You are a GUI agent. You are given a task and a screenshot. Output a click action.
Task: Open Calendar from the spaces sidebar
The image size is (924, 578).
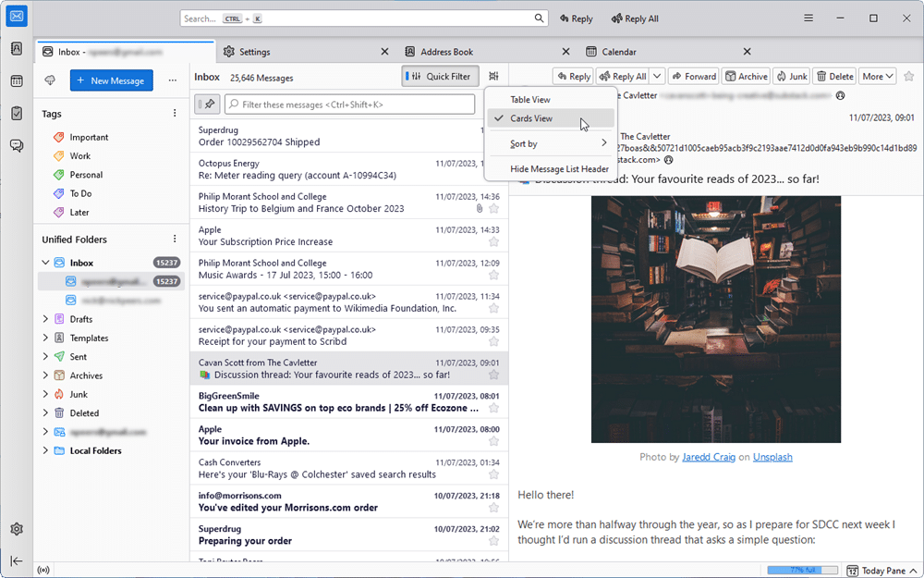click(x=17, y=81)
